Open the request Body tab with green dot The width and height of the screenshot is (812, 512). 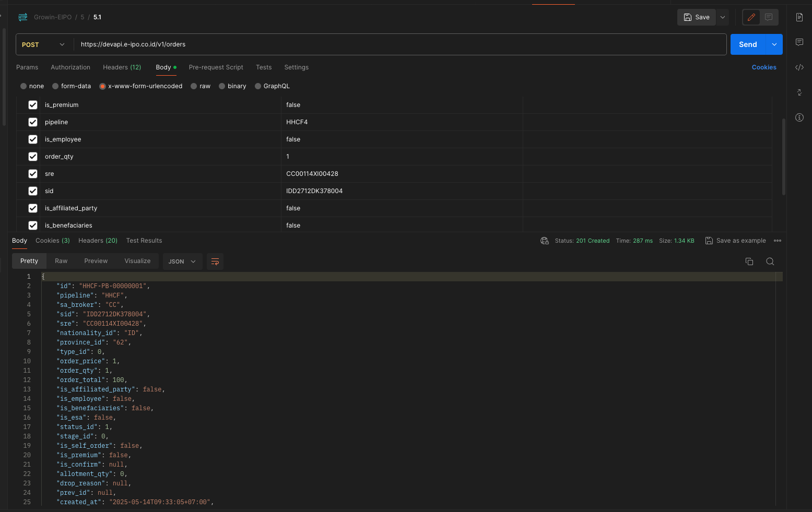click(166, 67)
